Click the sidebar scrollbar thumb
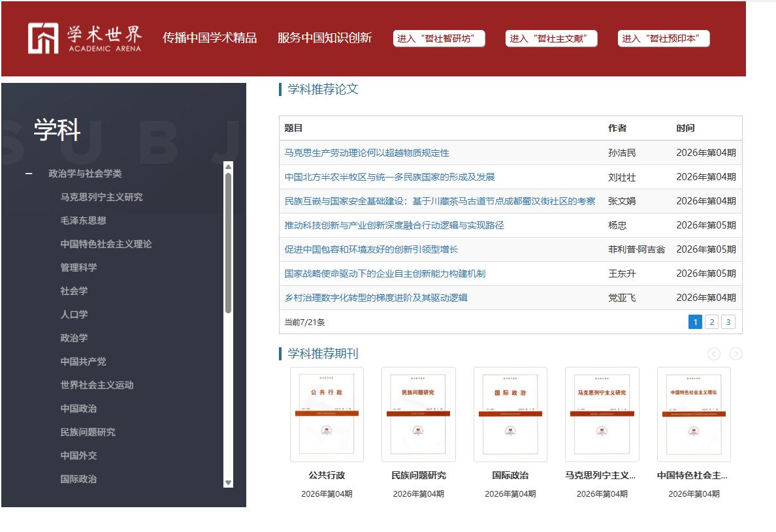 click(x=228, y=243)
